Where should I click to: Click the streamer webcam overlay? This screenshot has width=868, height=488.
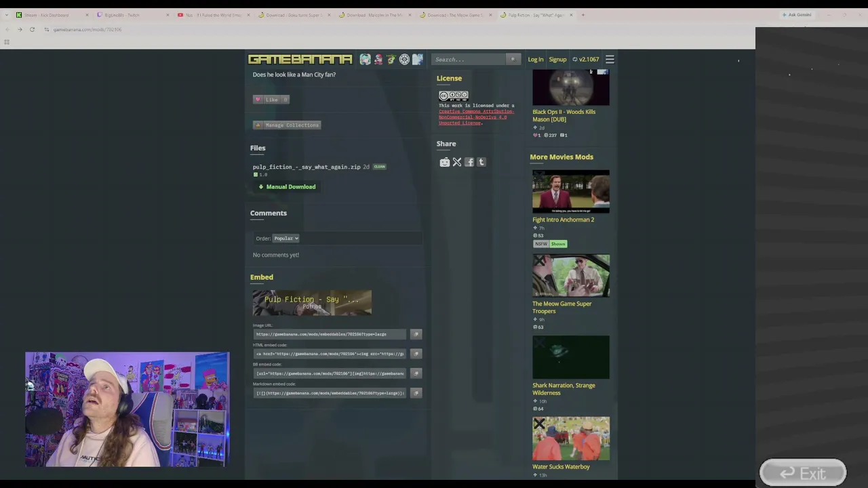tap(127, 409)
